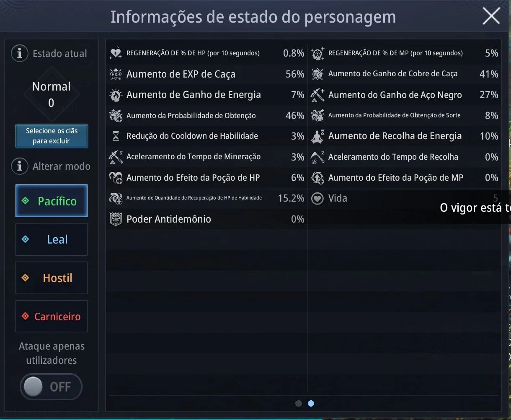Click the Poder Antidemônio mask icon
511x420 pixels.
click(116, 219)
